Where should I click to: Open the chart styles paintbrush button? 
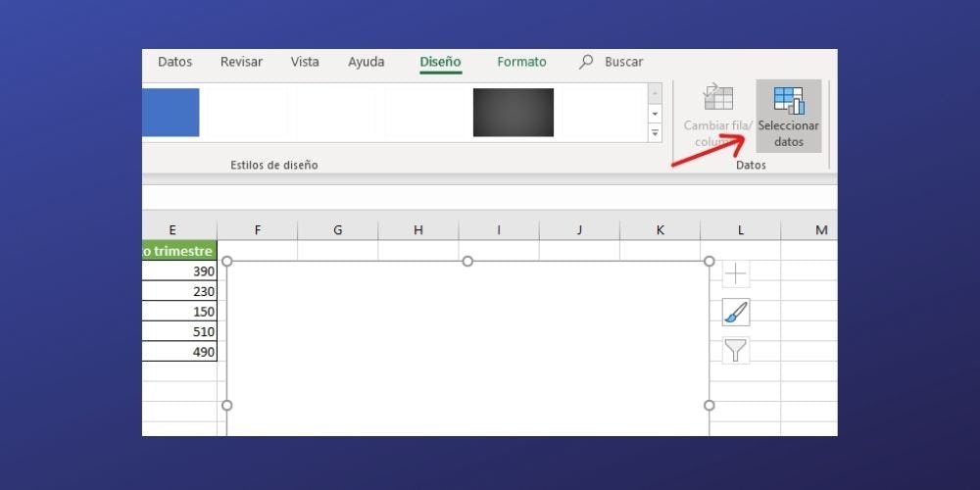pyautogui.click(x=736, y=312)
